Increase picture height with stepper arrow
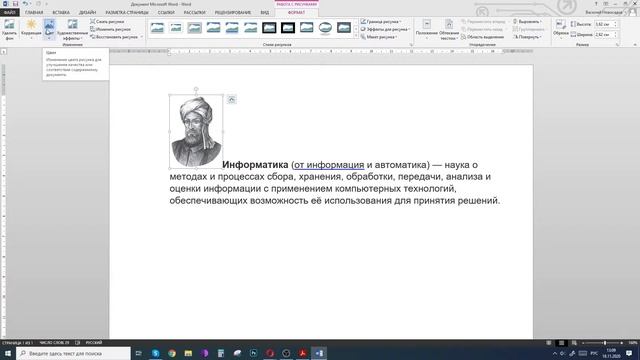 pyautogui.click(x=616, y=23)
